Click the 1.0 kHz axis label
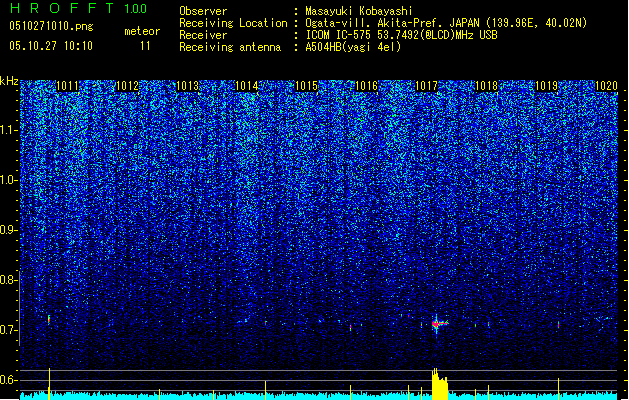 tap(8, 180)
